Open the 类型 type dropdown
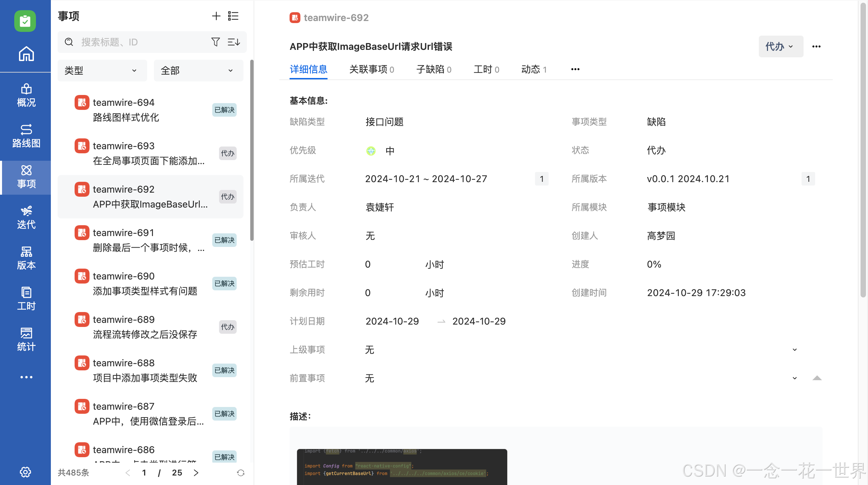The image size is (868, 485). pos(102,71)
